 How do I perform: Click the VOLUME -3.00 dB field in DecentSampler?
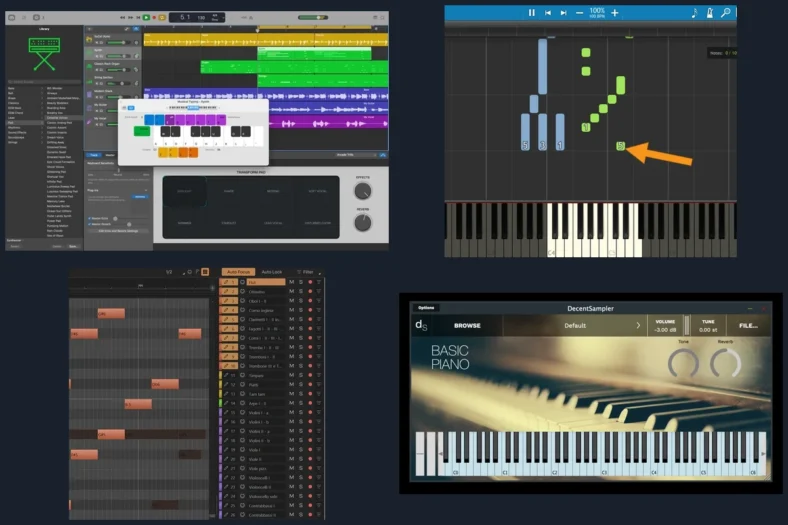coord(665,326)
